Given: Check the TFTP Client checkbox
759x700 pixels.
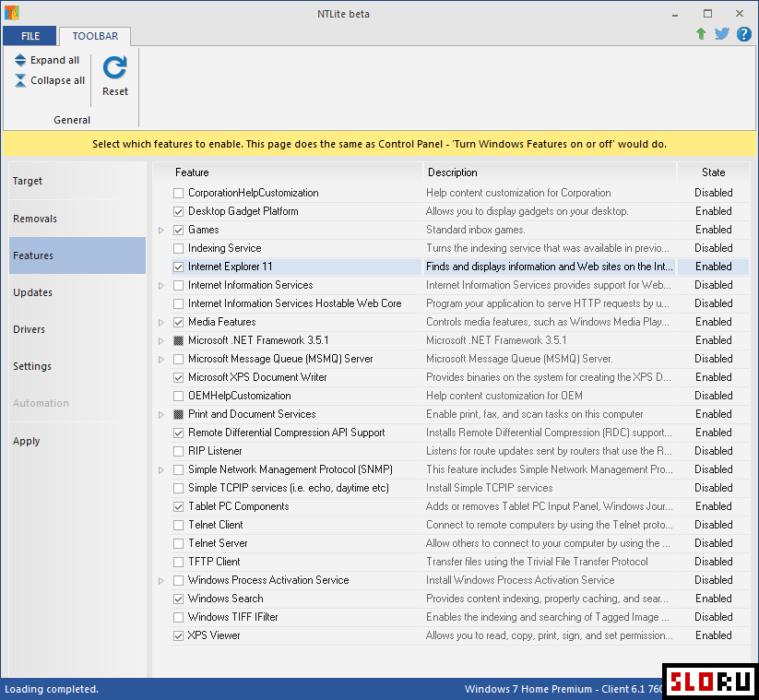Looking at the screenshot, I should [x=179, y=562].
